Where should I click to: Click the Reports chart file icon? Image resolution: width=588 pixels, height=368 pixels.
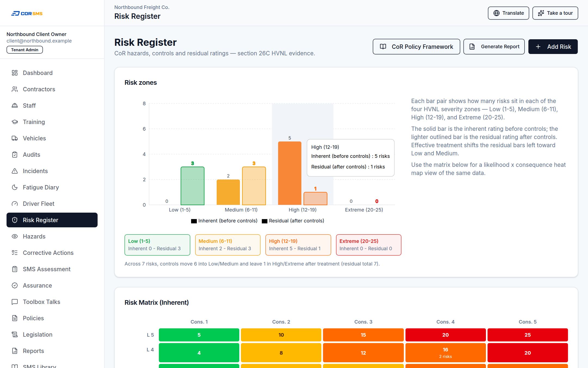tap(15, 351)
